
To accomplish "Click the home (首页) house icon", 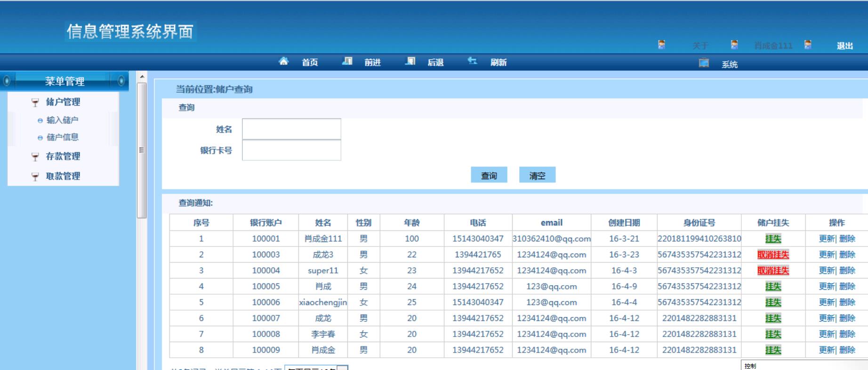I will (x=283, y=61).
